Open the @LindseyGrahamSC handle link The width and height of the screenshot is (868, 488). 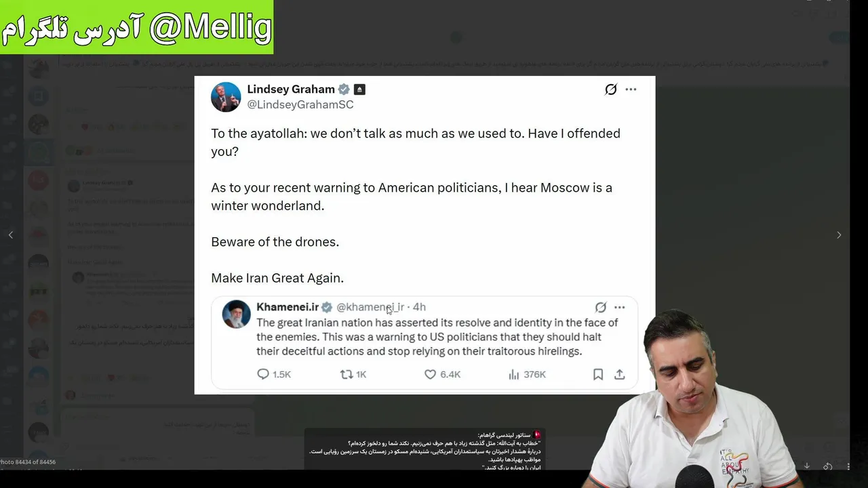coord(300,104)
